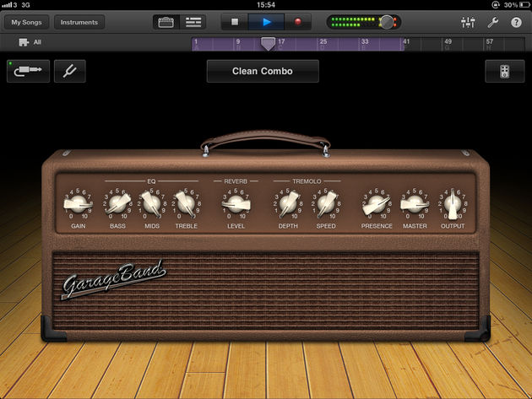Open the help question mark icon
Screen dimensions: 532x399
[x=516, y=23]
